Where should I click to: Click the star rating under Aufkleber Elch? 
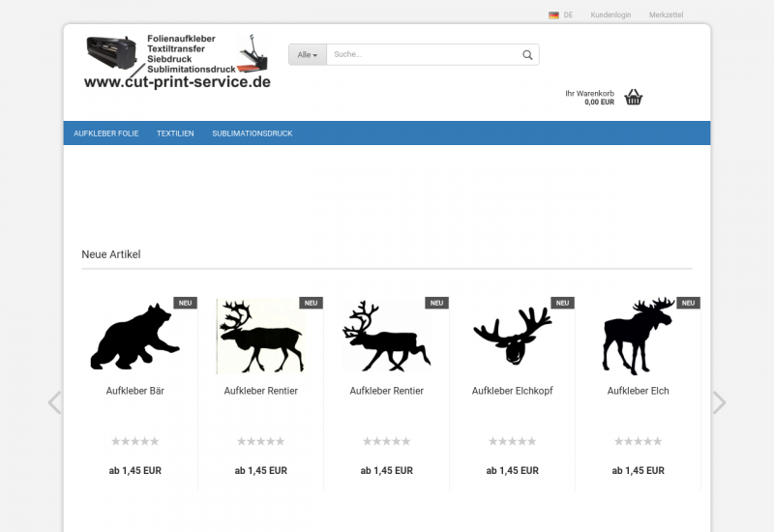[x=638, y=441]
